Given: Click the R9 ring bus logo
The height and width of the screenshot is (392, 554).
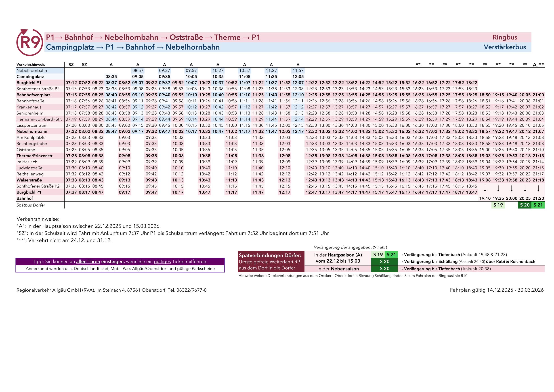Looking at the screenshot, I should pos(29,42).
